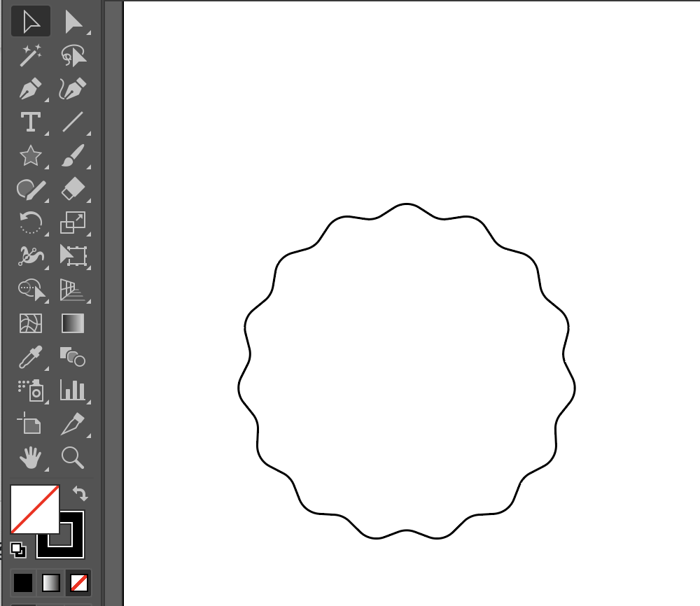700x606 pixels.
Task: Reset to default fill and stroke
Action: pos(18,550)
